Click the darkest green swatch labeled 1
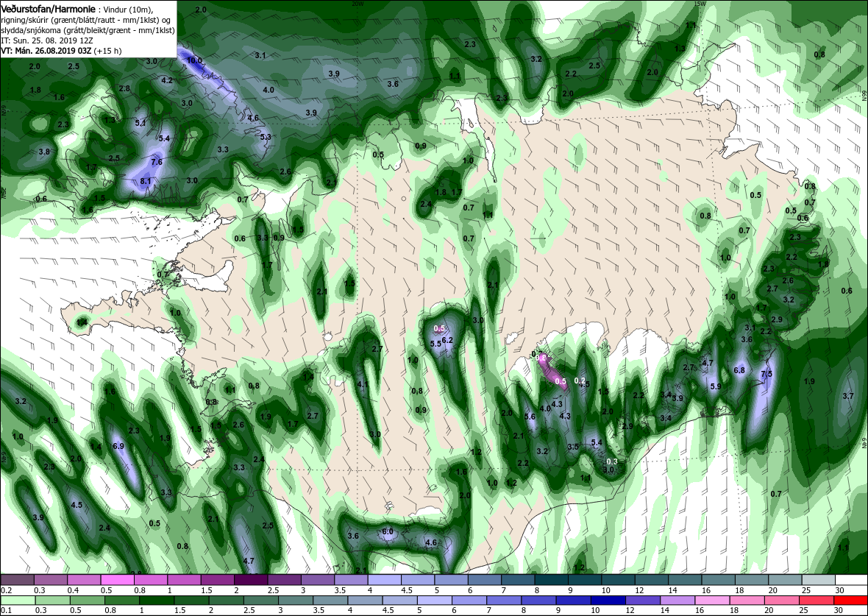Image resolution: width=868 pixels, height=616 pixels. (156, 601)
